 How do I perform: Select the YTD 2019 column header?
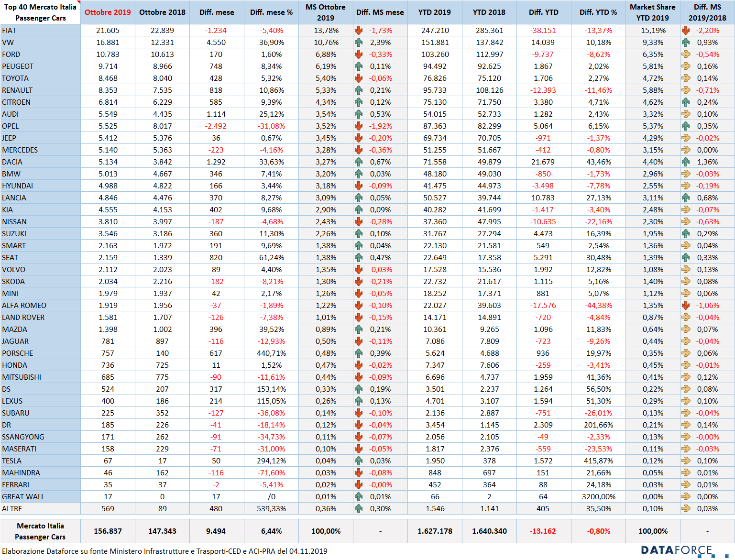[434, 12]
